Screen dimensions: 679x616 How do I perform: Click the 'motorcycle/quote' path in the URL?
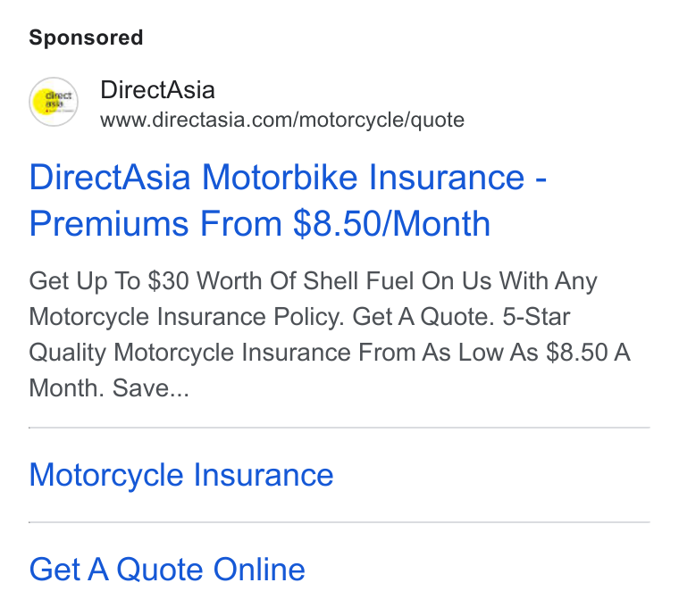coord(381,120)
